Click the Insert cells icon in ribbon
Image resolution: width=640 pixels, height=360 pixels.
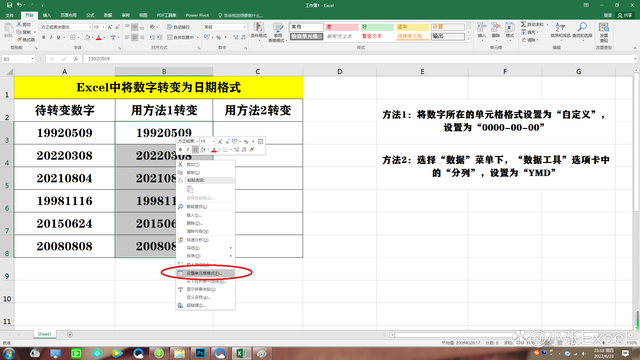coord(482,31)
